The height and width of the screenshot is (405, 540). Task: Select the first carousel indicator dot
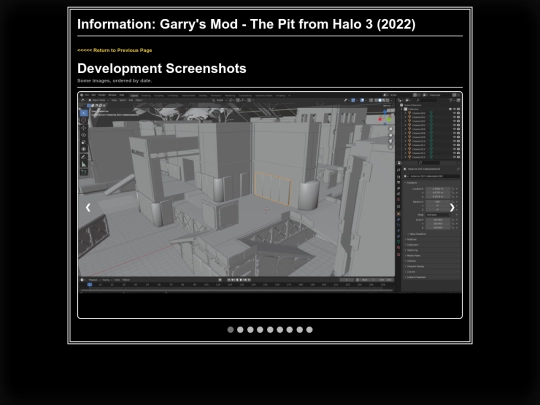pyautogui.click(x=230, y=330)
